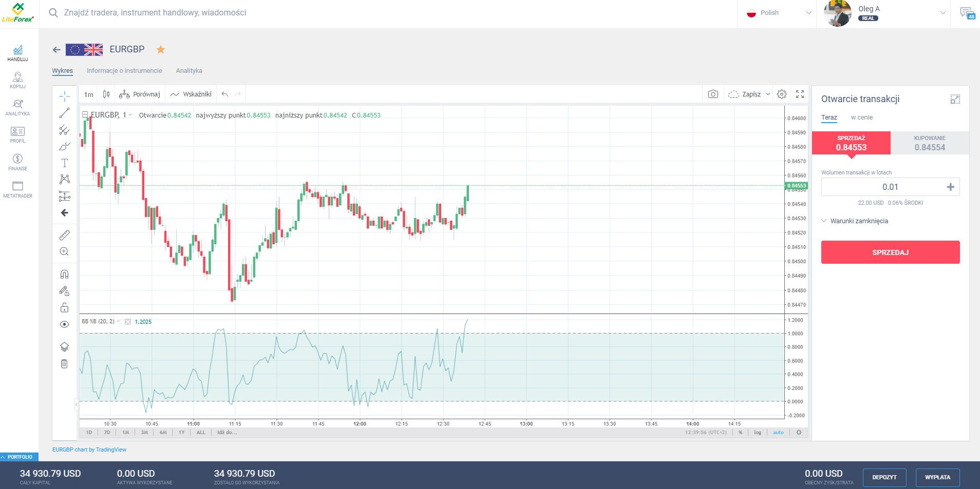The image size is (980, 489).
Task: Take a chart snapshot with the camera icon
Action: 713,94
